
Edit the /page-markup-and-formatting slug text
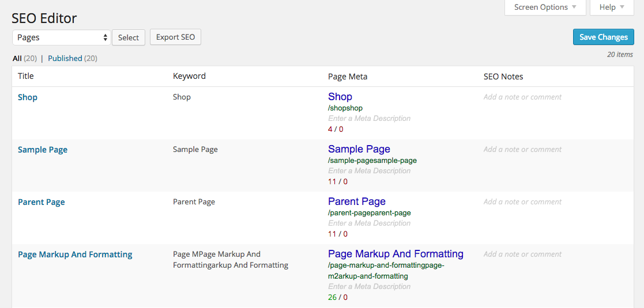click(386, 271)
